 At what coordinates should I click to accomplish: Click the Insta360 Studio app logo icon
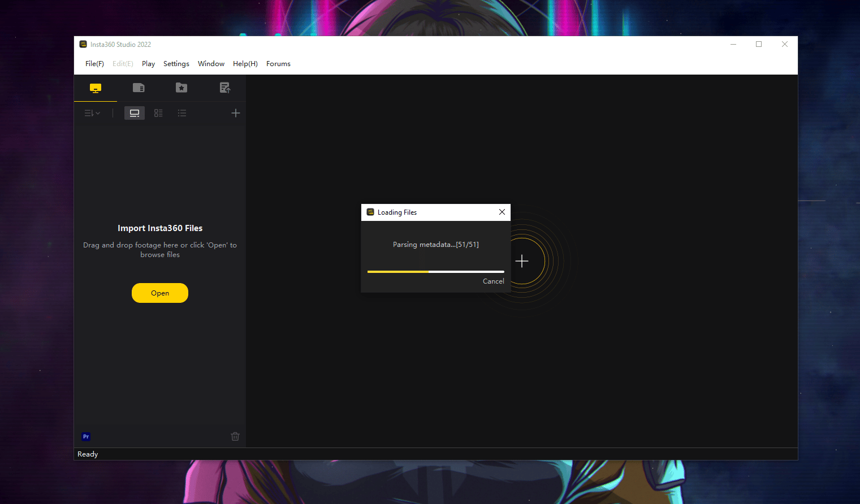[83, 44]
